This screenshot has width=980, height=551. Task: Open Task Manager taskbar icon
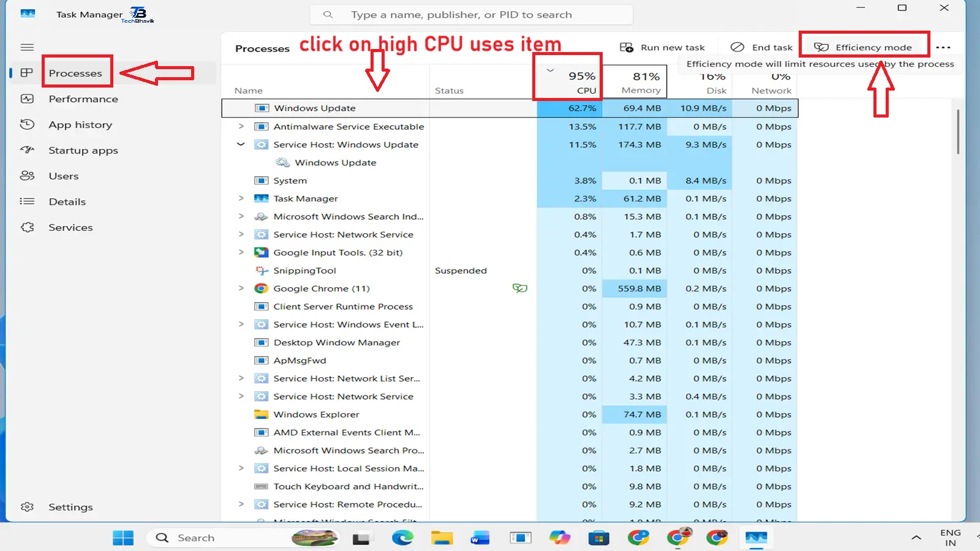tap(756, 538)
